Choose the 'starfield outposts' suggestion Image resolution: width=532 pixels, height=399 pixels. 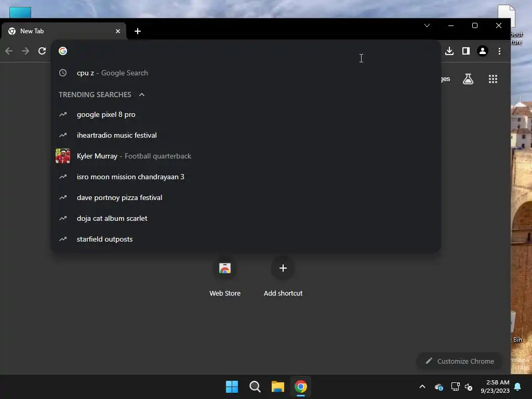click(246, 239)
